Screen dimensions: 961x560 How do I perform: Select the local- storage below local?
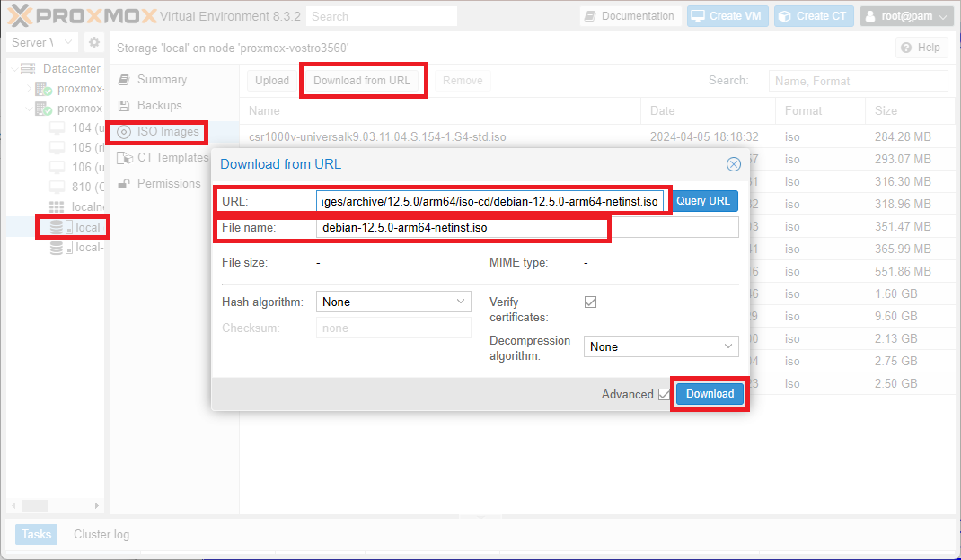pyautogui.click(x=76, y=247)
